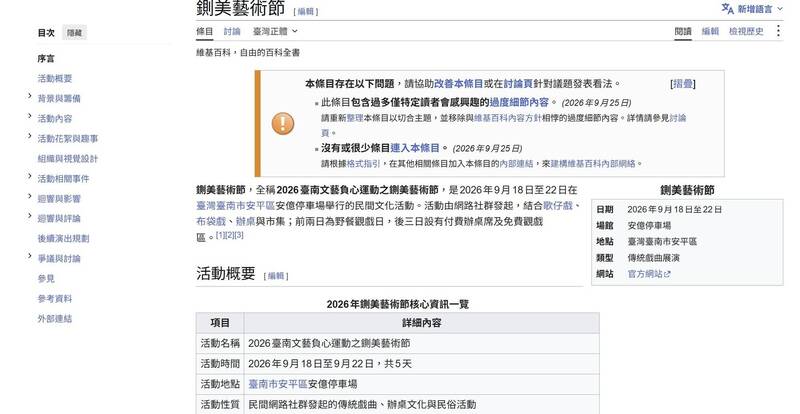
Task: Open the 內部連結 link in the notice
Action: click(x=516, y=164)
